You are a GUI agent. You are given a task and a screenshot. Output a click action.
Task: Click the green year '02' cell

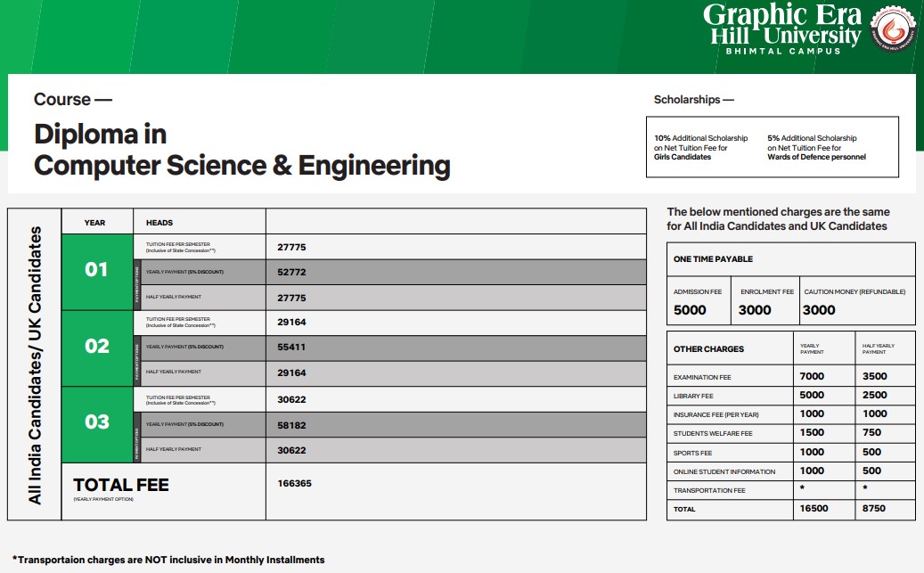point(97,348)
